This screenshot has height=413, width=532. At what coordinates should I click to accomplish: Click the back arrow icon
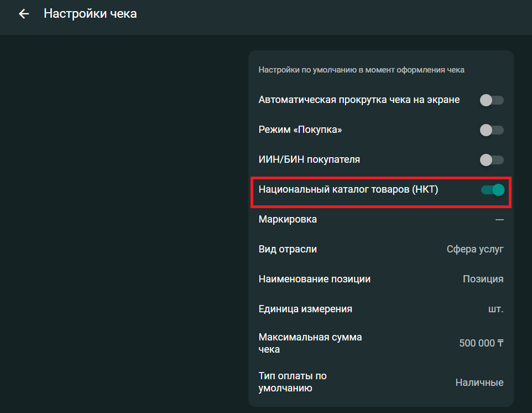click(x=24, y=14)
